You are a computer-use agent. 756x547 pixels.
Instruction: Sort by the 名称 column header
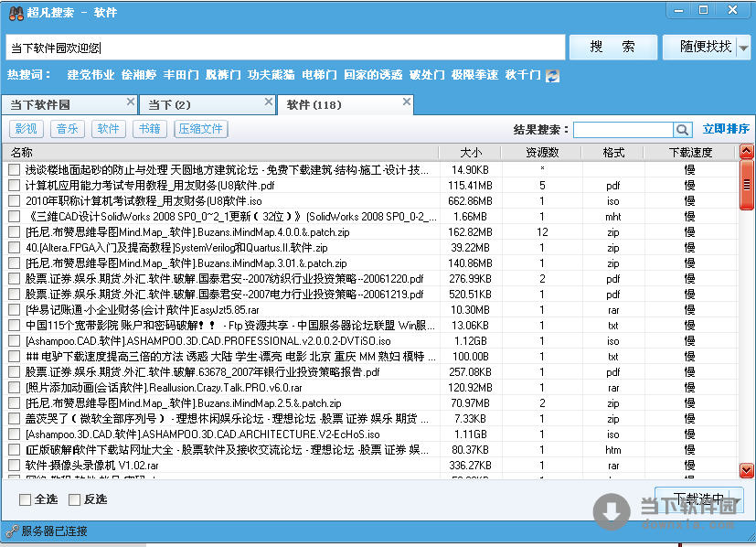pyautogui.click(x=221, y=153)
